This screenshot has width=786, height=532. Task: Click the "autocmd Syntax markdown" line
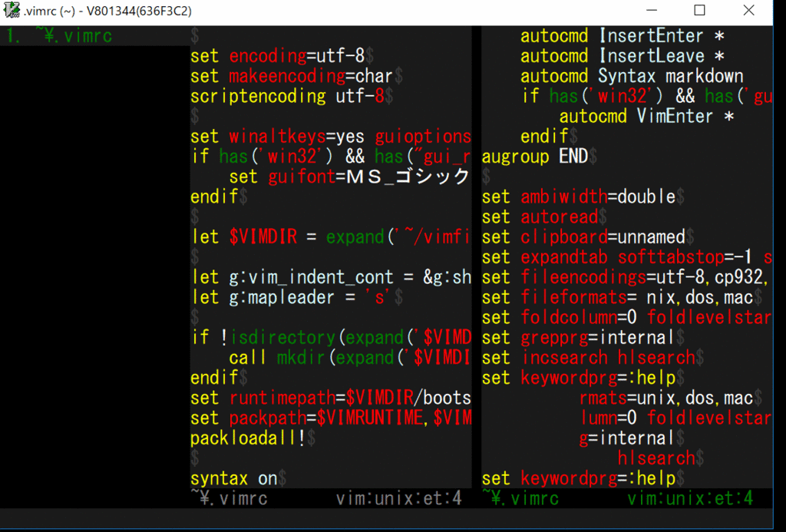pos(632,76)
